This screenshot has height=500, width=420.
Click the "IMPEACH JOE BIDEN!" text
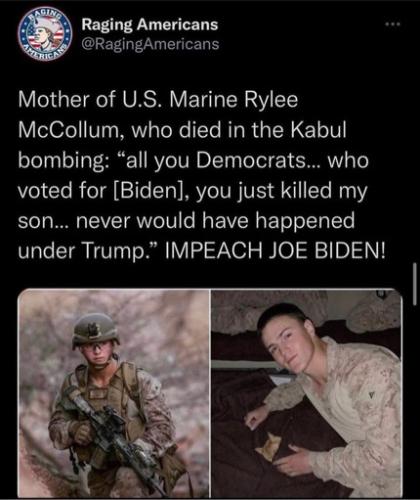pos(275,250)
